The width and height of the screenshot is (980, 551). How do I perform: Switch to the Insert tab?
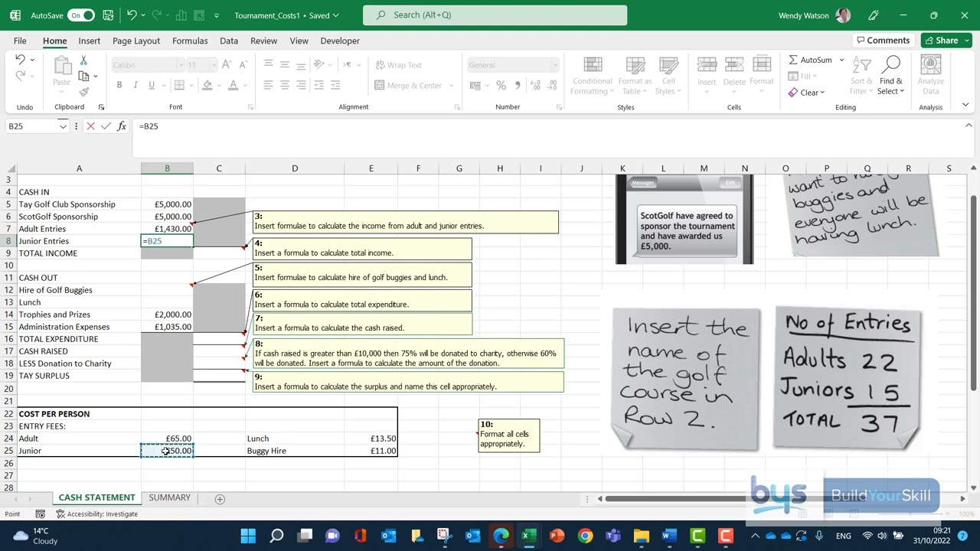click(89, 41)
